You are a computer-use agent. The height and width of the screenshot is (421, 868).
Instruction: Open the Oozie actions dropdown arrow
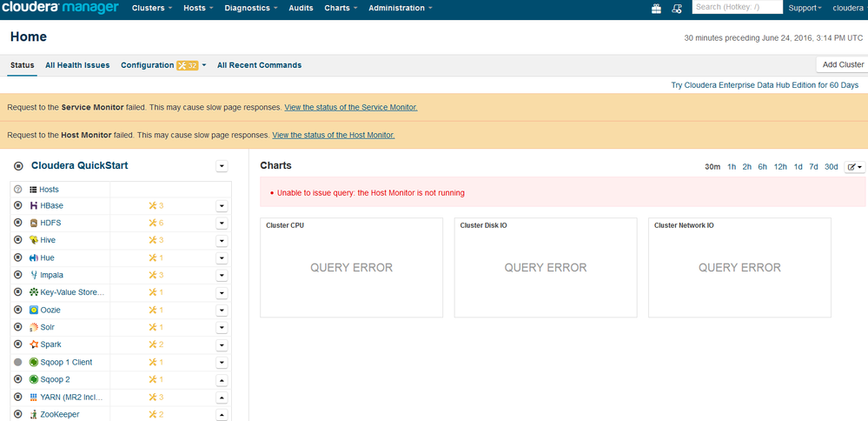click(x=222, y=310)
